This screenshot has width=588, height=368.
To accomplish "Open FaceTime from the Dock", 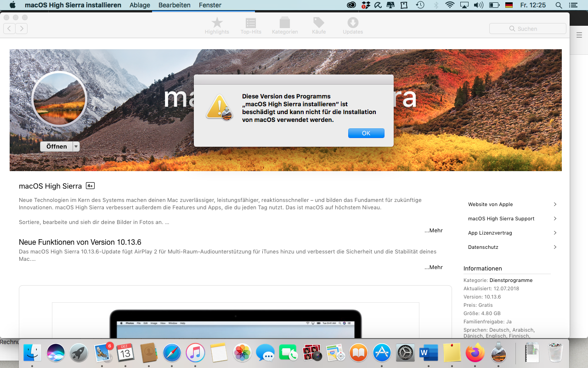I will [289, 353].
